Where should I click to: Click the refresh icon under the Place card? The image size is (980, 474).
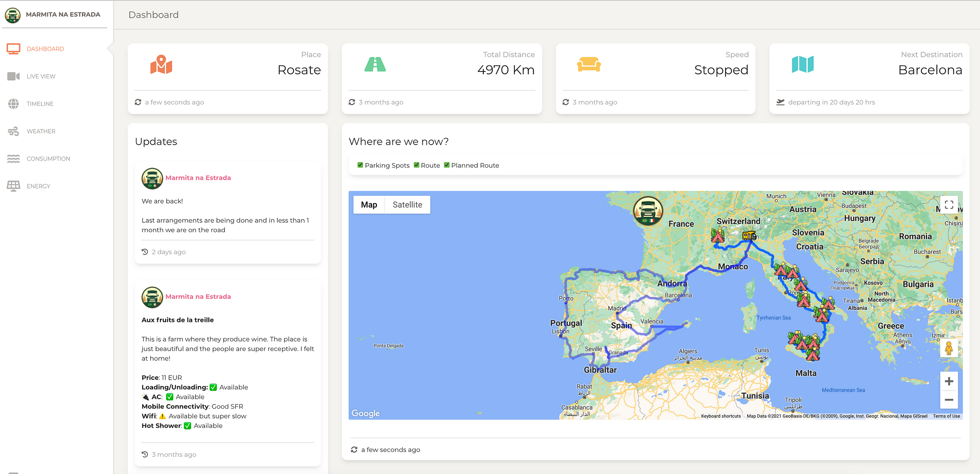(138, 102)
